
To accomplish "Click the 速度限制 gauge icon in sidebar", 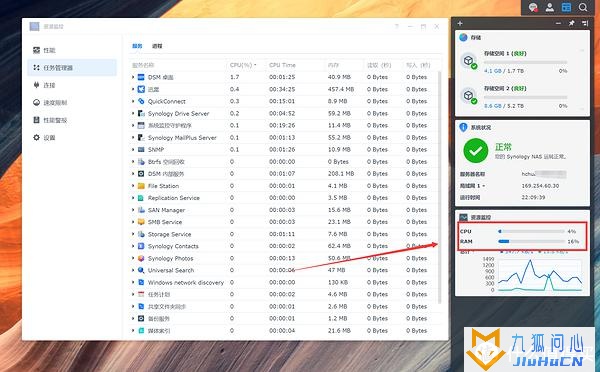I will click(x=36, y=102).
